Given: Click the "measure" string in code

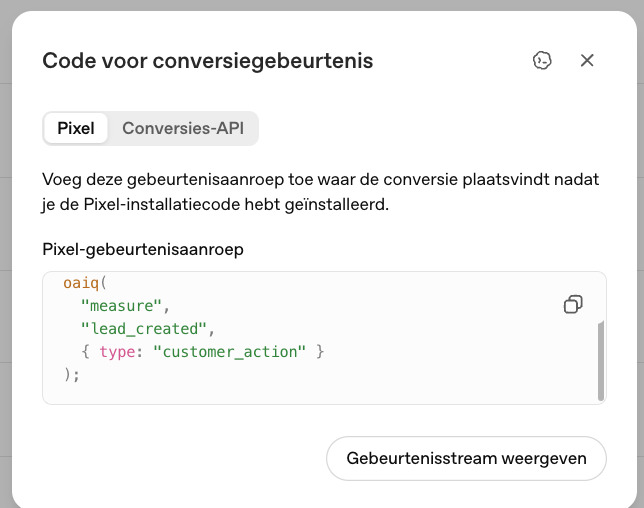Looking at the screenshot, I should [x=121, y=306].
